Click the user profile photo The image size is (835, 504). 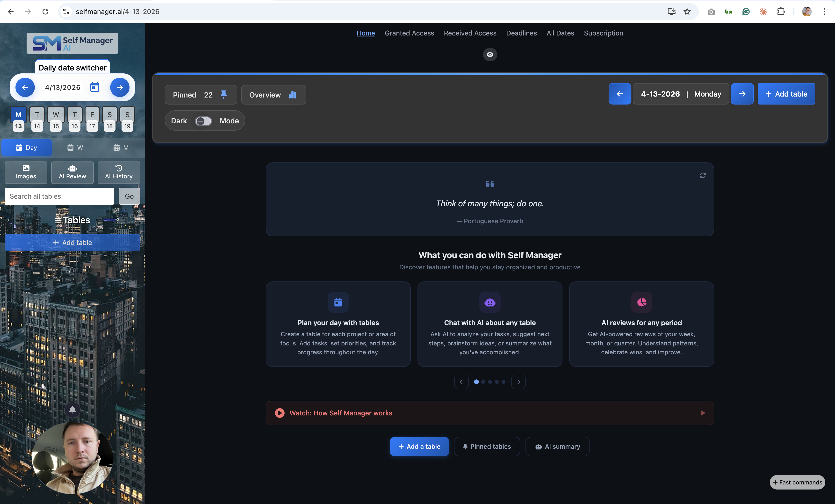pos(72,458)
